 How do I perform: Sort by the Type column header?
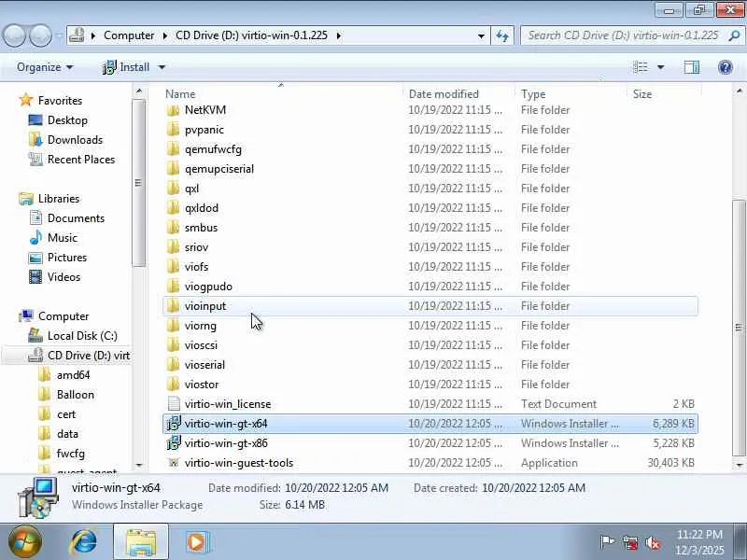click(x=533, y=94)
